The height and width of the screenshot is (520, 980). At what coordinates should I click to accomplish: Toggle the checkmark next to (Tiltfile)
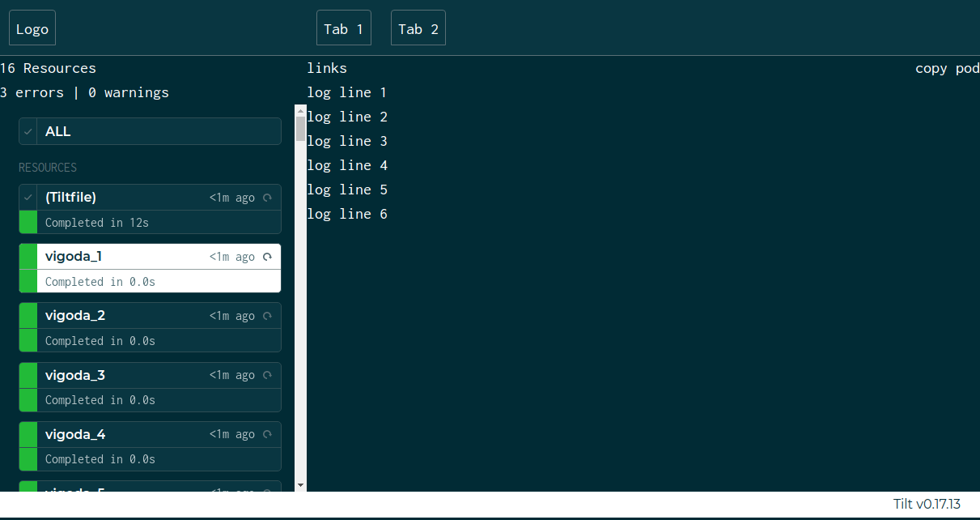28,197
